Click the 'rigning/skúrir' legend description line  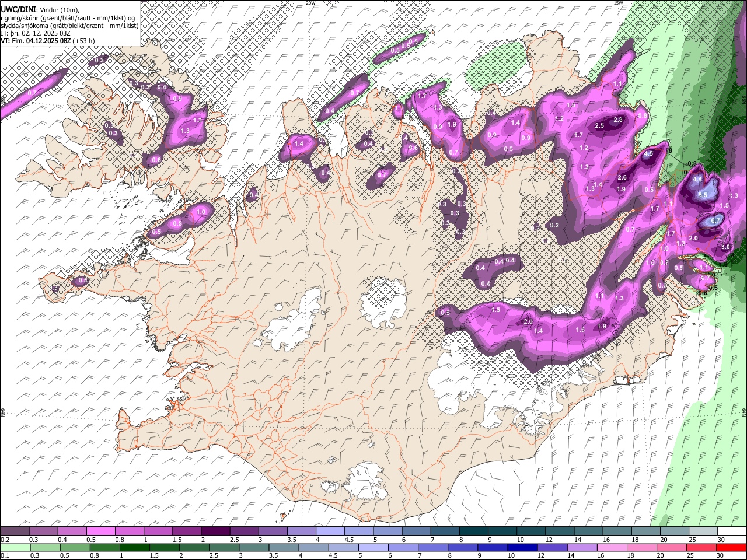click(68, 18)
